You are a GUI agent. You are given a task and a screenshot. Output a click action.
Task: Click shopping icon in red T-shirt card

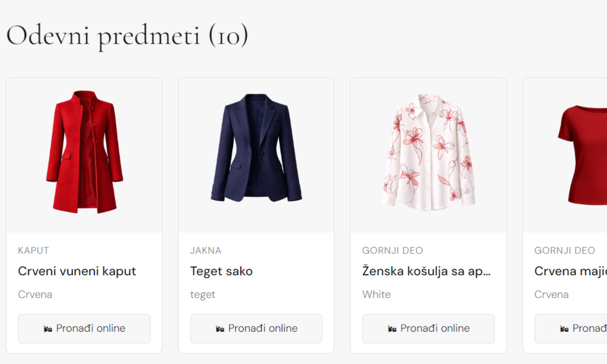tap(564, 329)
